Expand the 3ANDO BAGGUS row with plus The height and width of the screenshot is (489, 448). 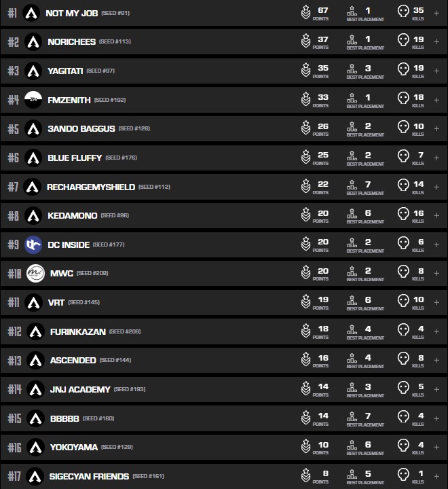(x=436, y=128)
